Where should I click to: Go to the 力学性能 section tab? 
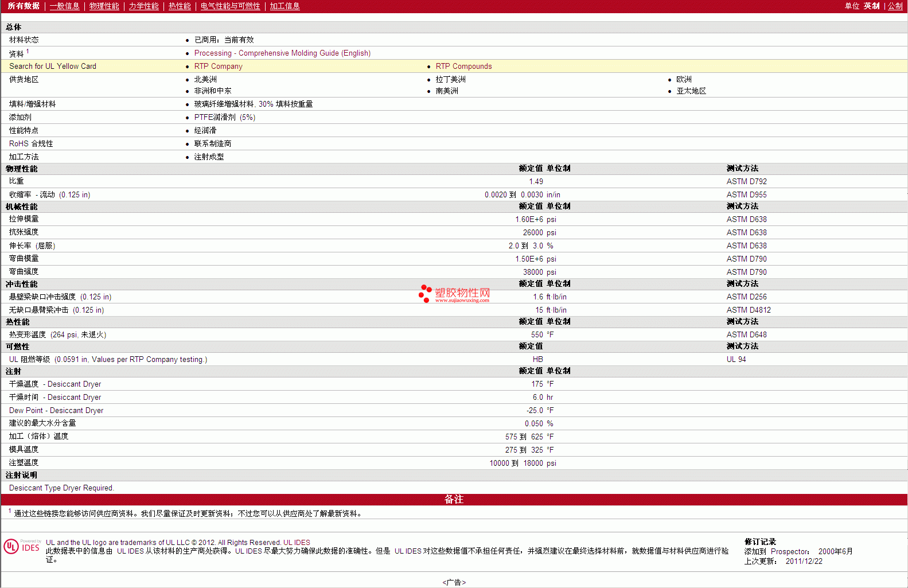click(143, 6)
